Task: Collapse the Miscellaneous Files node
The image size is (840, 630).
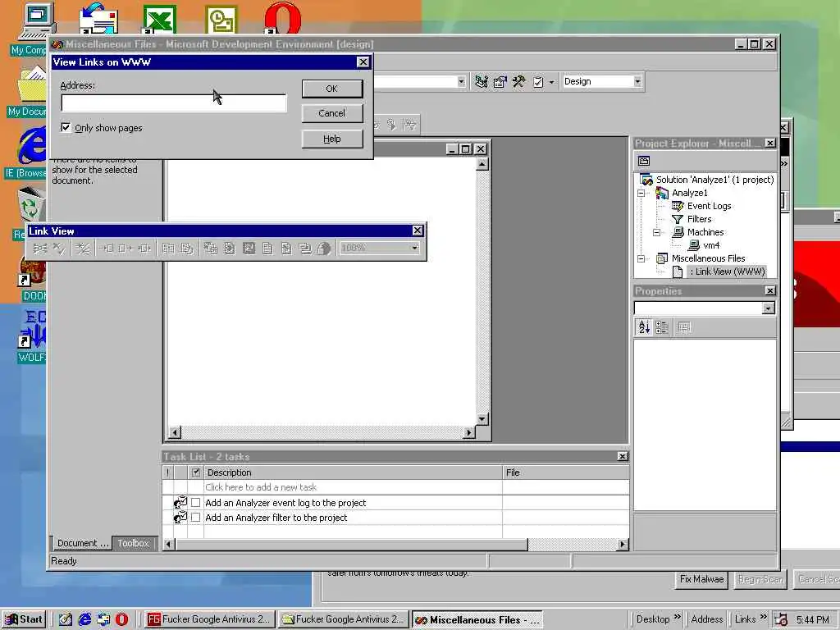Action: (x=641, y=258)
